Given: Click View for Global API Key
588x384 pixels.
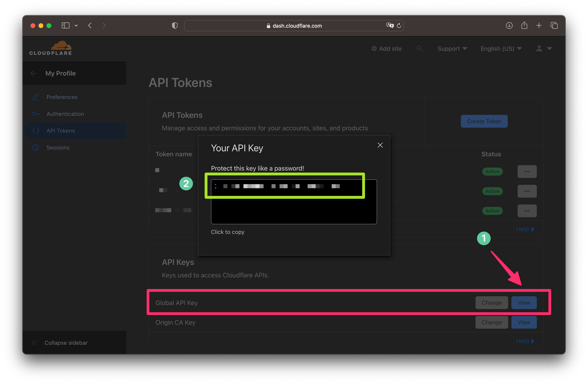Looking at the screenshot, I should pyautogui.click(x=524, y=303).
